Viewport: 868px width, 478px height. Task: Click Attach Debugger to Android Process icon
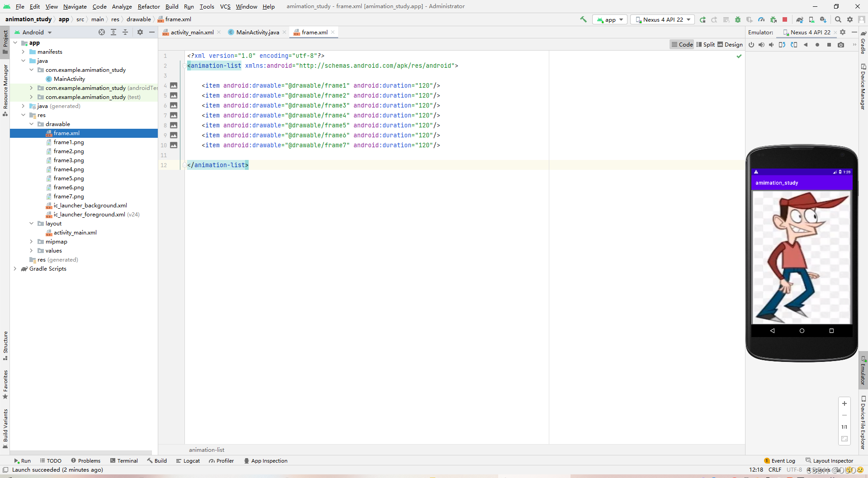(x=773, y=19)
